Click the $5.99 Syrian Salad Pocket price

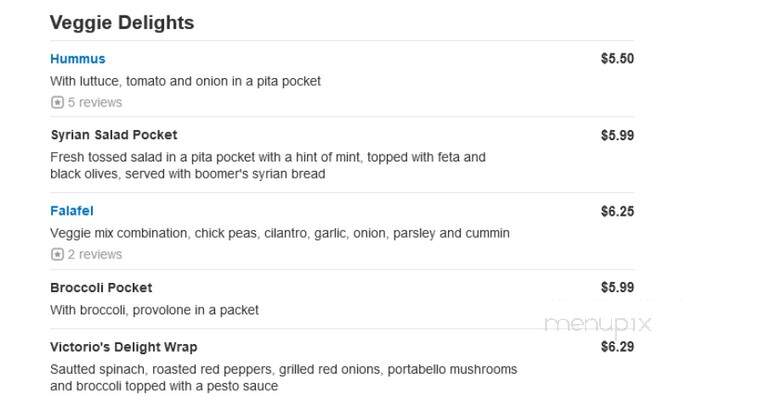pyautogui.click(x=617, y=135)
